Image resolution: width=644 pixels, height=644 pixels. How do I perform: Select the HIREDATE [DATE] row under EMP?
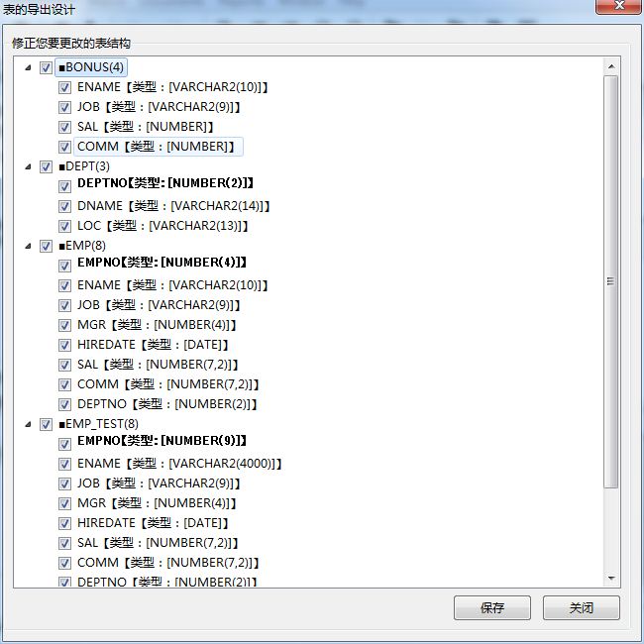[153, 345]
